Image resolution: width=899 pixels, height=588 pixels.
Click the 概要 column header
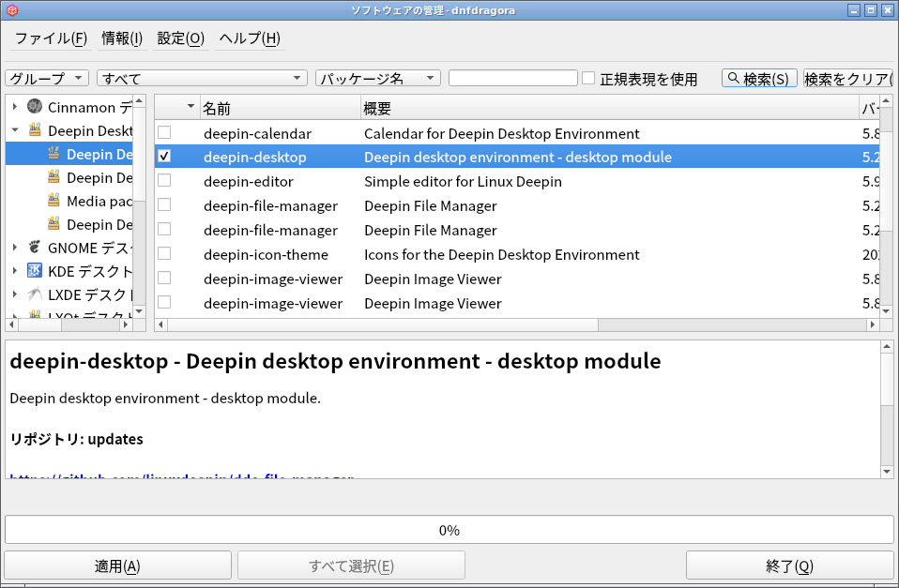tap(610, 108)
